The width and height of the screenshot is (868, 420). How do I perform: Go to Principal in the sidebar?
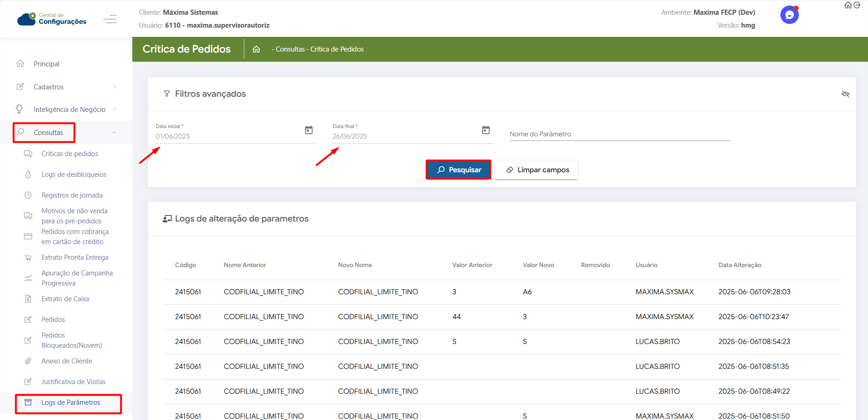[47, 64]
